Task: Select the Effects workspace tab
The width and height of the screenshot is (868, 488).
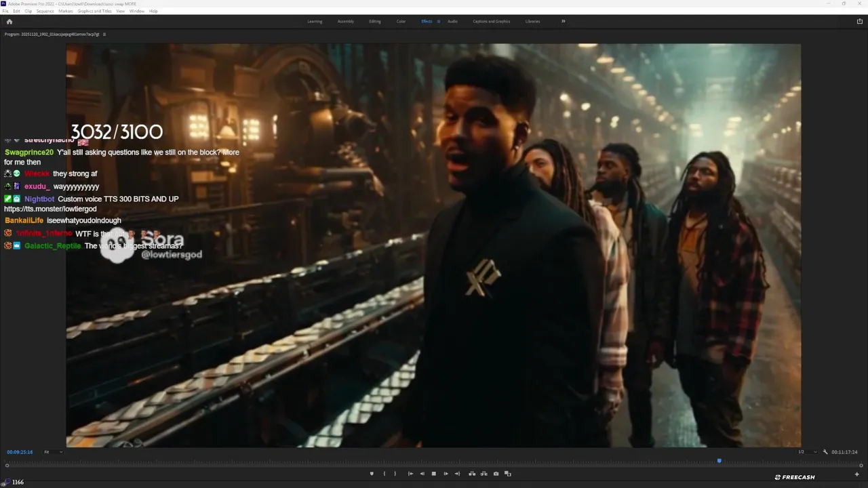Action: 427,21
